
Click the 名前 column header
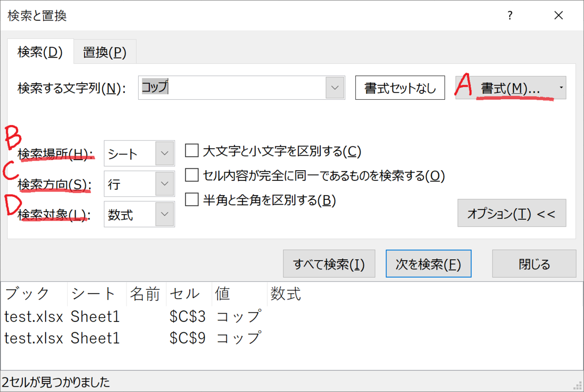(x=146, y=294)
